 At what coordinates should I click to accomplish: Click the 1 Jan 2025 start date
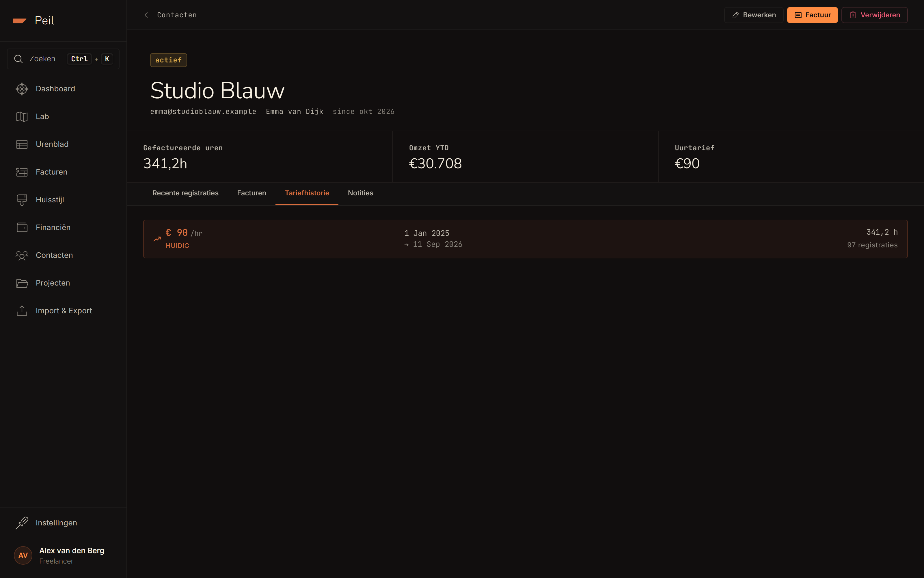pos(427,233)
